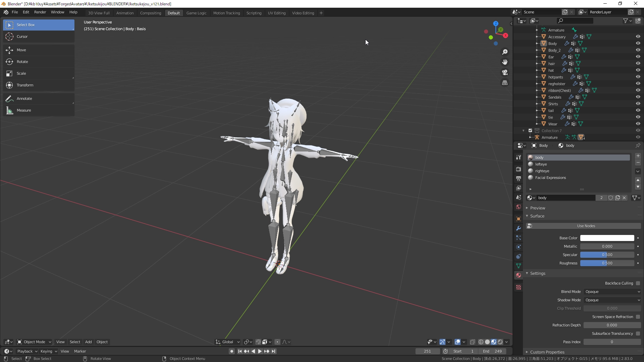This screenshot has width=644, height=362.
Task: Expand the Custom Properties panel
Action: pos(547,352)
